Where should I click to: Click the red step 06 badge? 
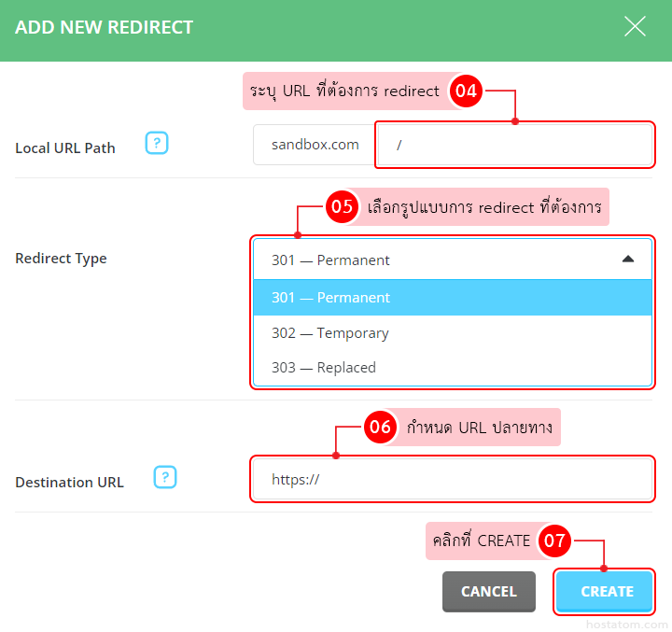380,428
